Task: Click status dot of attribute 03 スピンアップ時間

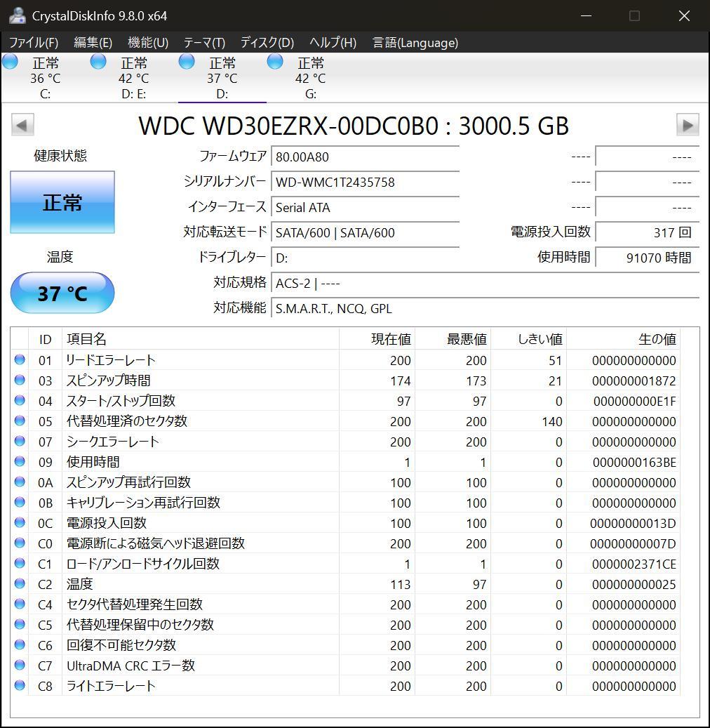Action: point(20,380)
